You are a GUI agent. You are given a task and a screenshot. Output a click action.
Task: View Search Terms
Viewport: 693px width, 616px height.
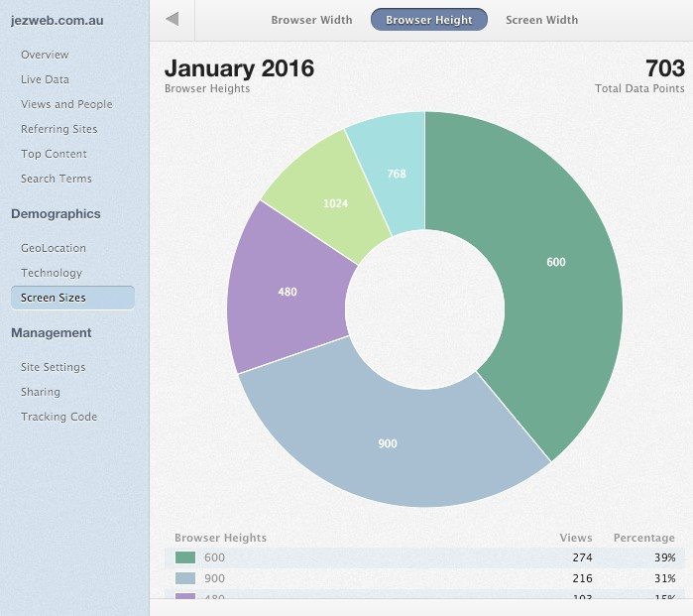click(57, 179)
